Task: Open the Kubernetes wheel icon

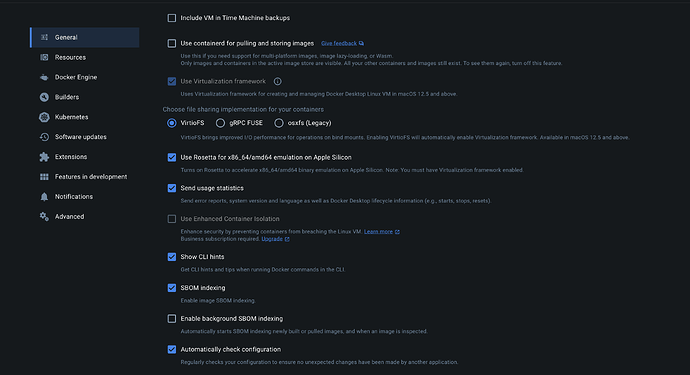Action: [44, 117]
